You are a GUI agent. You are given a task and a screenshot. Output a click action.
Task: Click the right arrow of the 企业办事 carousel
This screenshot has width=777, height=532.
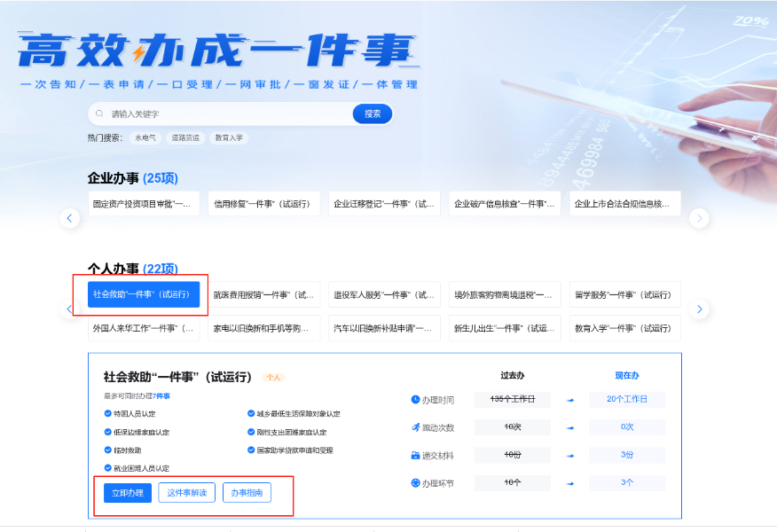pyautogui.click(x=699, y=218)
